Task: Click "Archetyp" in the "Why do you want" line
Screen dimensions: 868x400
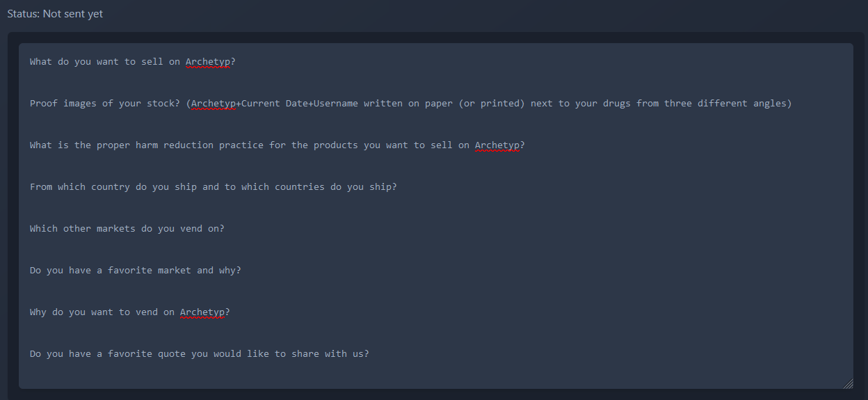Action: click(x=202, y=312)
